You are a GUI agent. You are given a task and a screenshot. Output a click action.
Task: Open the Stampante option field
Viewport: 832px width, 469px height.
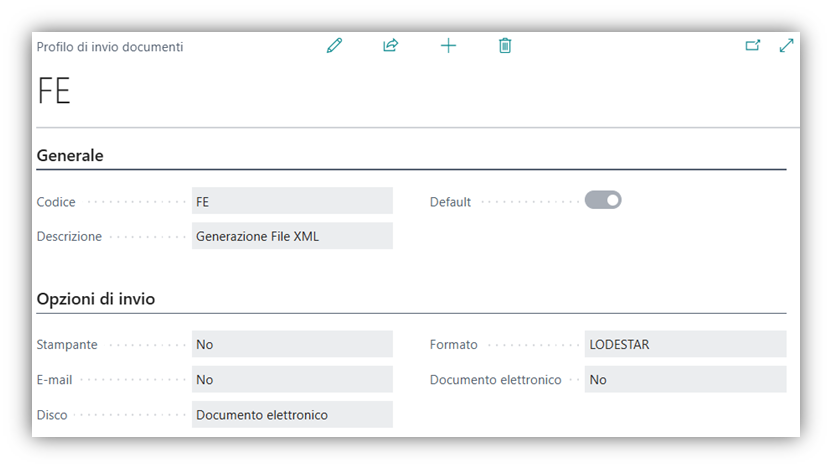point(292,345)
